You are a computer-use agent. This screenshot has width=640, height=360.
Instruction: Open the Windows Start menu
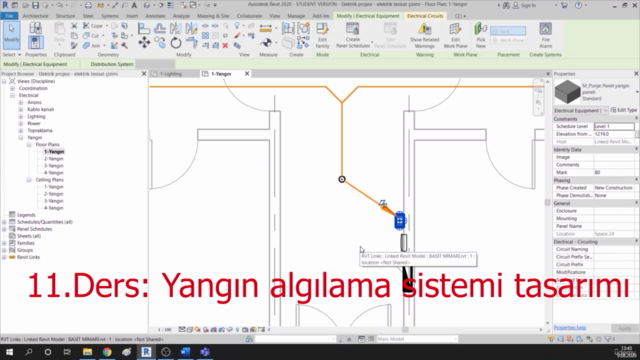coord(9,352)
